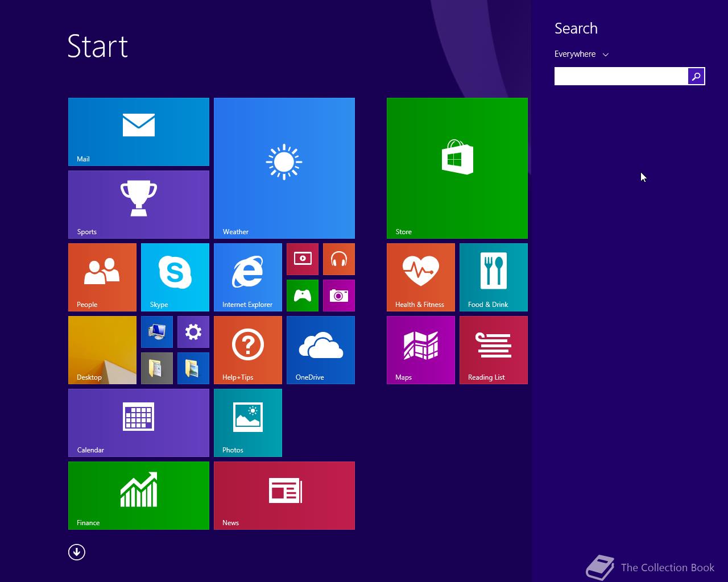Click the magnifier search button
Viewport: 728px width, 582px height.
[x=696, y=76]
